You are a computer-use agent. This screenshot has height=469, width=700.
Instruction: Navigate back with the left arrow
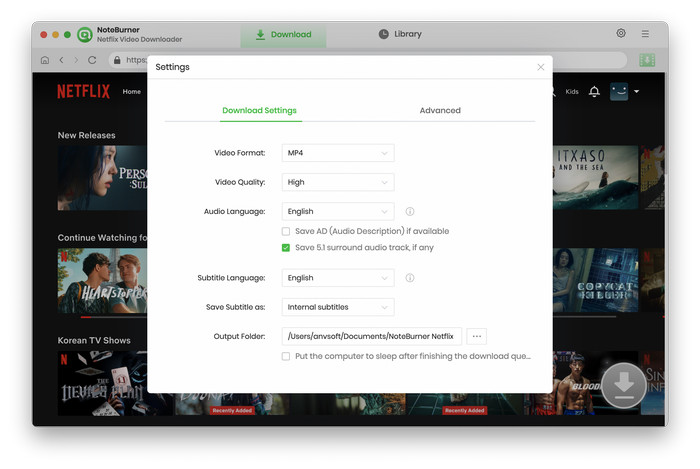pyautogui.click(x=62, y=60)
